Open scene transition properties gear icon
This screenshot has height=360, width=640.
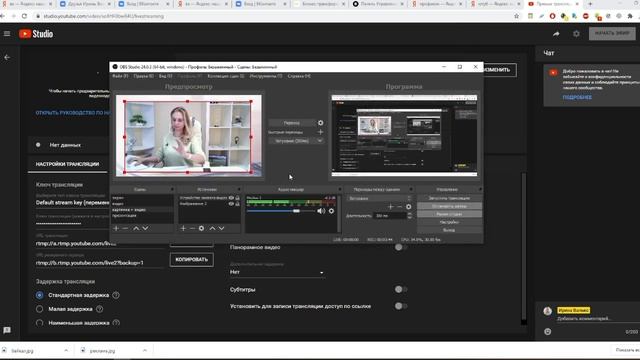[x=409, y=207]
